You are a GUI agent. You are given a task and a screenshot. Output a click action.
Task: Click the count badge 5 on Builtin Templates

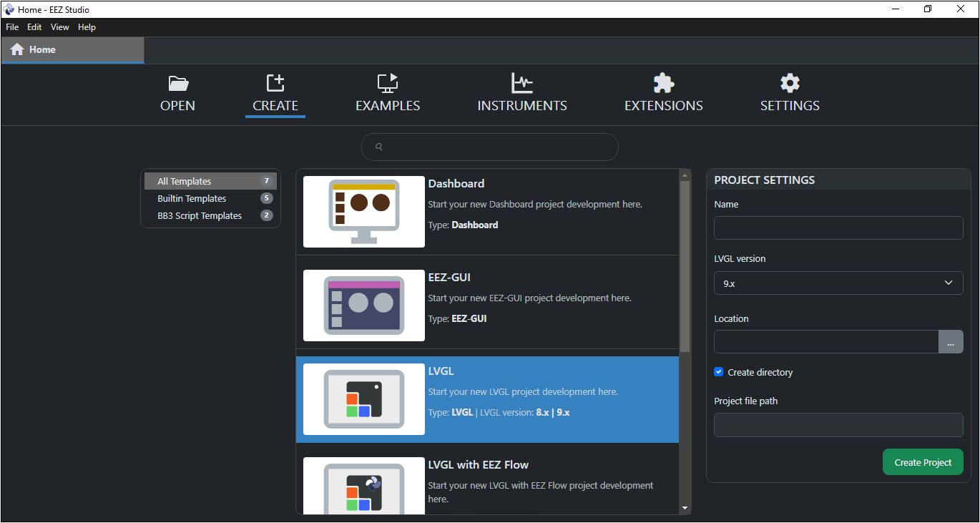point(267,198)
